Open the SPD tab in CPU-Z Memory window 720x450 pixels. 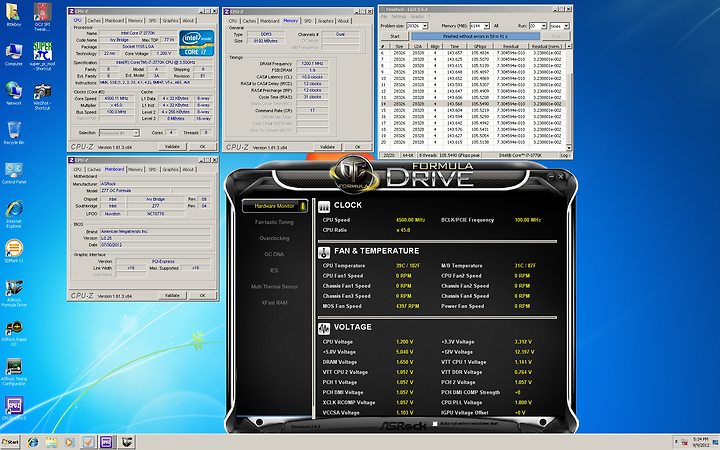[x=308, y=21]
